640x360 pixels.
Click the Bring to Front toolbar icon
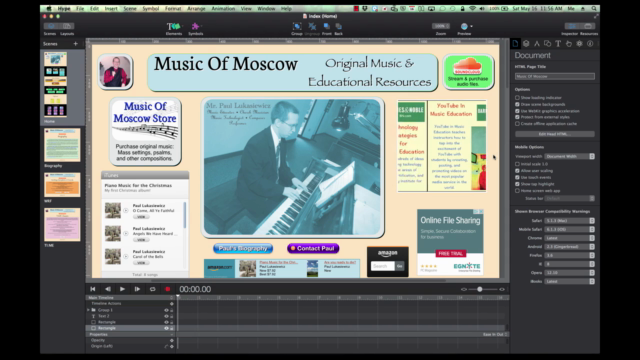pos(327,27)
